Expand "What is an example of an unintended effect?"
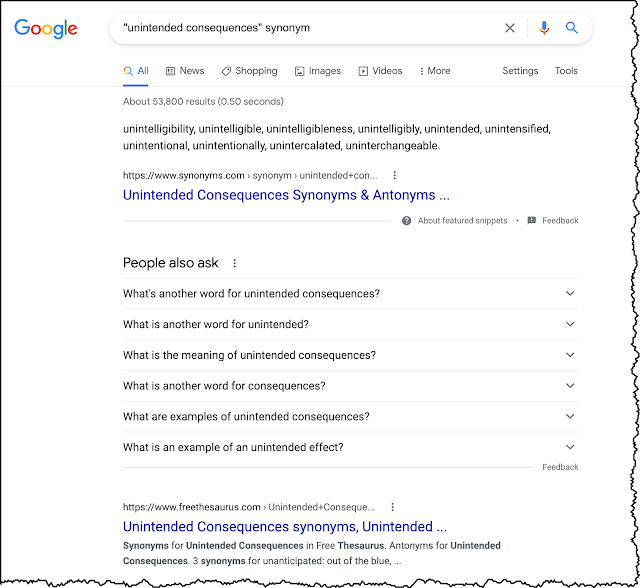Screen dimensions: 640x588 click(570, 447)
